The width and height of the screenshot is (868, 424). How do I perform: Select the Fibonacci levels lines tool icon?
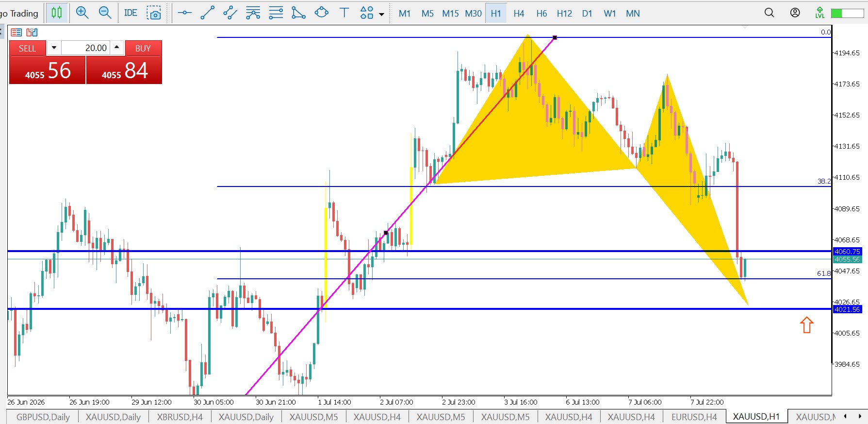coord(276,13)
